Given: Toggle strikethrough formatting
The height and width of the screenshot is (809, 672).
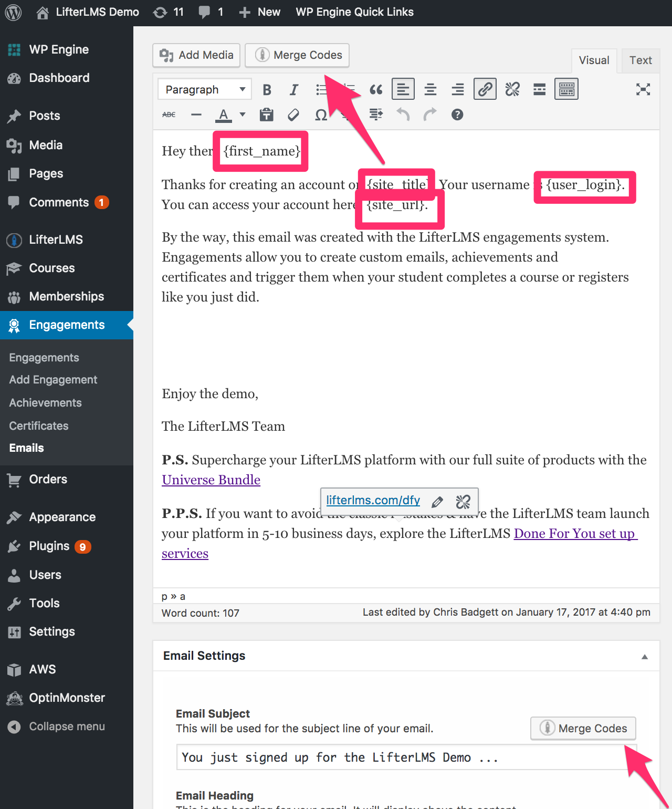Looking at the screenshot, I should coord(168,115).
